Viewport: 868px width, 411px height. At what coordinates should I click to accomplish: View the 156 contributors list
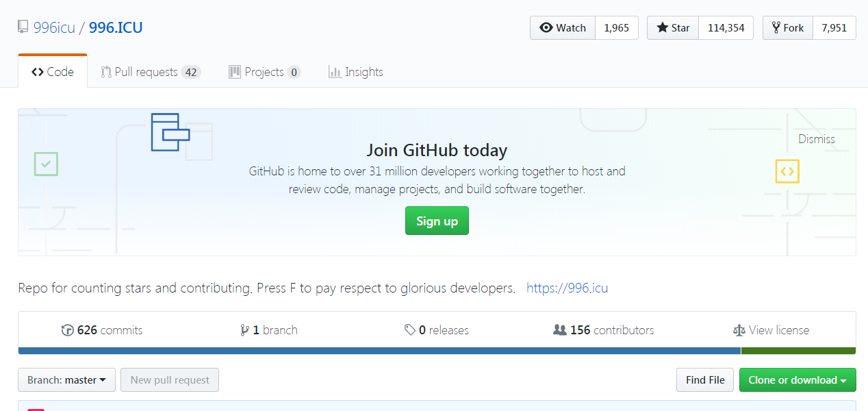[x=604, y=330]
